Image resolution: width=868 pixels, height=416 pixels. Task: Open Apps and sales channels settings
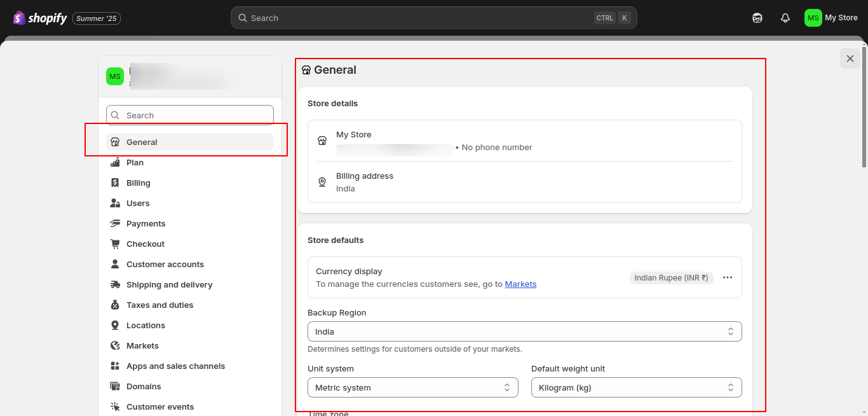[x=175, y=366]
